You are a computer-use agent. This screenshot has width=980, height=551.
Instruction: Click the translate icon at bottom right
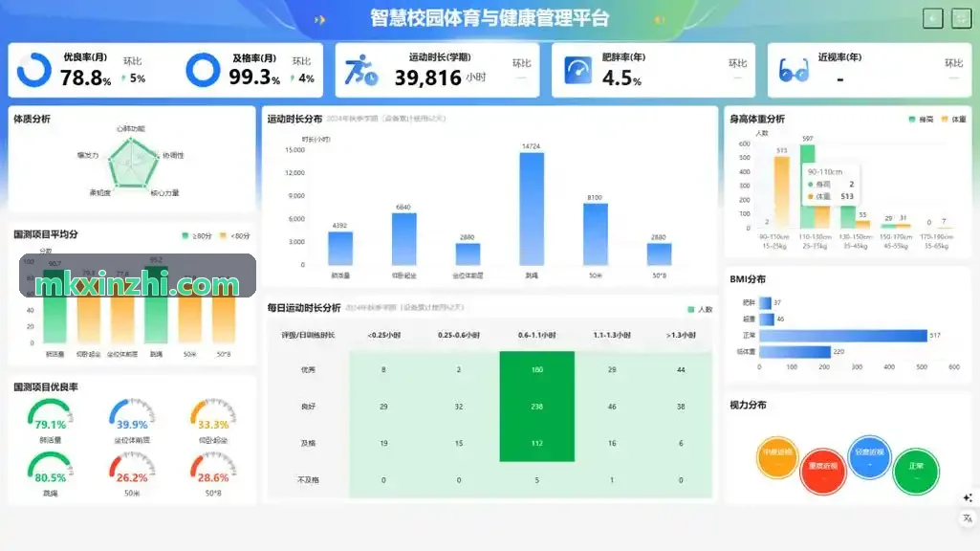pos(968,518)
